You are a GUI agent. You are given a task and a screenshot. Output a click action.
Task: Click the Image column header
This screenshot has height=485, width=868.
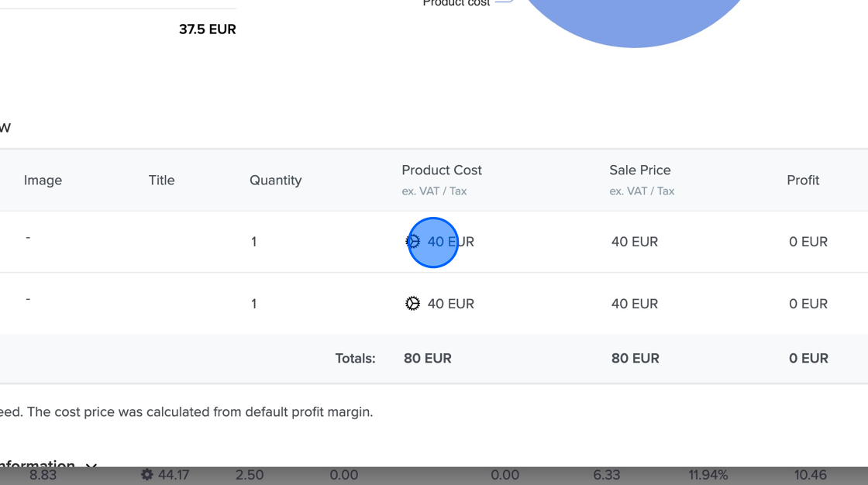[43, 180]
